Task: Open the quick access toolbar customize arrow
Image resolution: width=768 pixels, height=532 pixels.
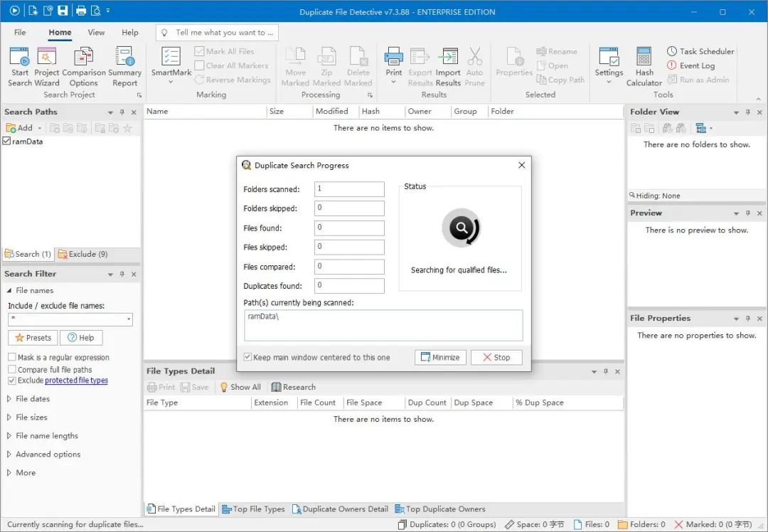Action: click(108, 11)
